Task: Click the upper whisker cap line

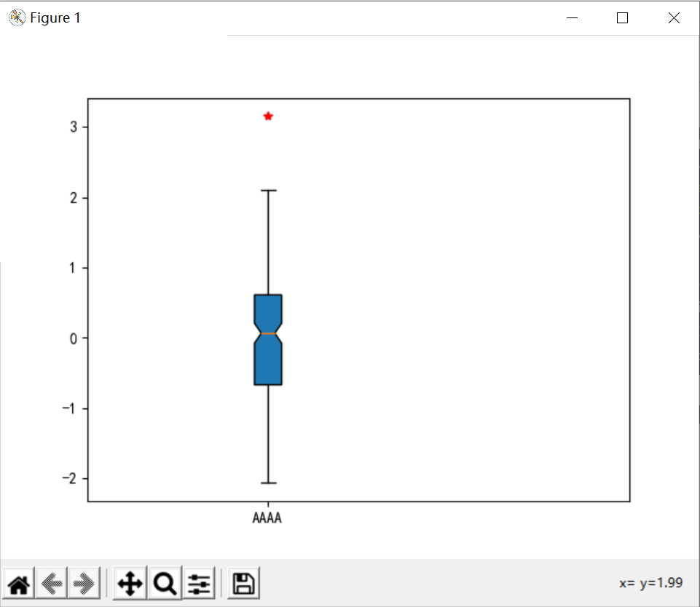Action: (267, 189)
